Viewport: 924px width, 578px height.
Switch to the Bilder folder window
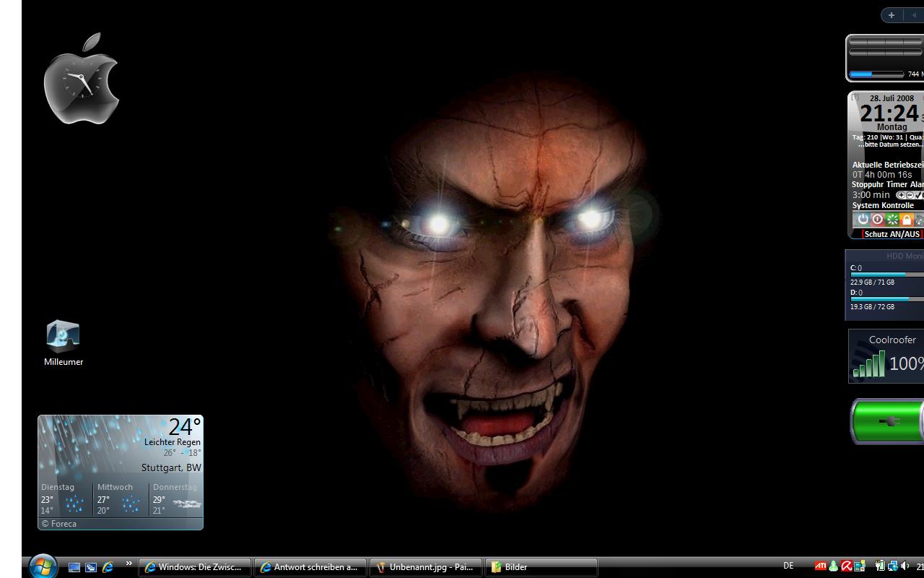(x=541, y=568)
